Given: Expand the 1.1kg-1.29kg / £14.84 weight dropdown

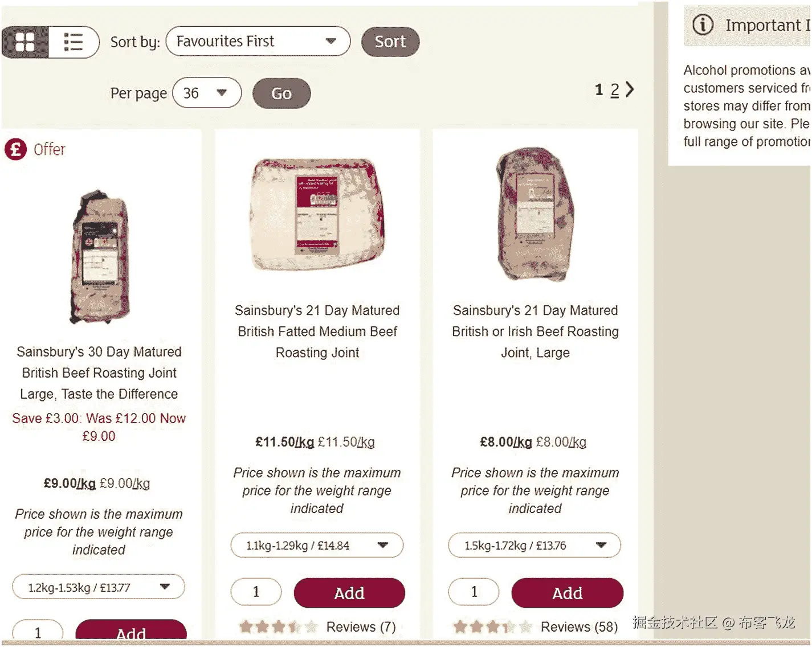Looking at the screenshot, I should coord(317,546).
